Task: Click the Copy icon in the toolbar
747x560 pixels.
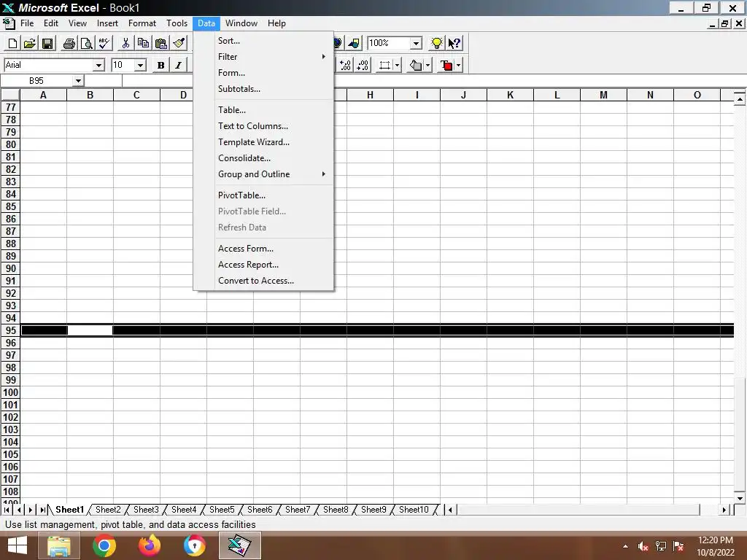Action: (x=143, y=43)
